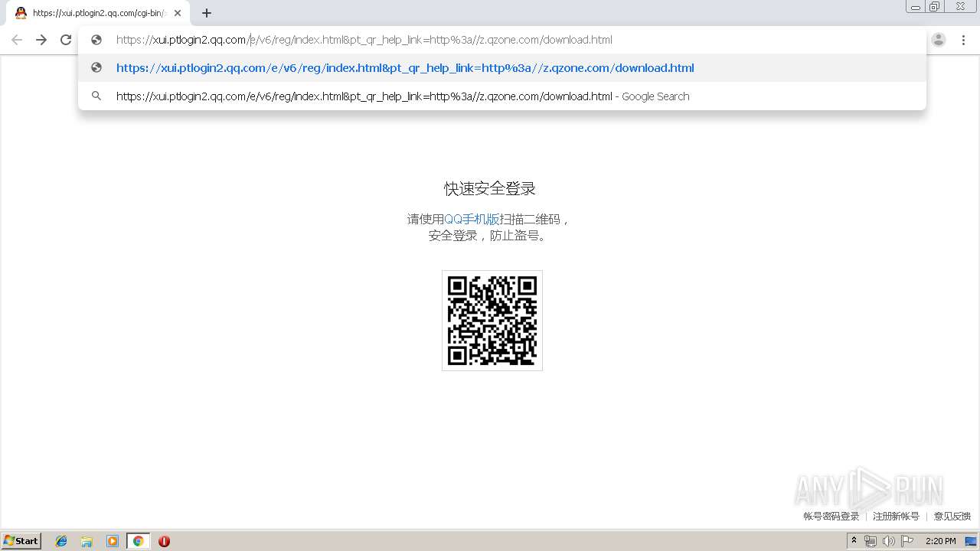Open network tray icon
This screenshot has width=980, height=551.
coord(870,541)
